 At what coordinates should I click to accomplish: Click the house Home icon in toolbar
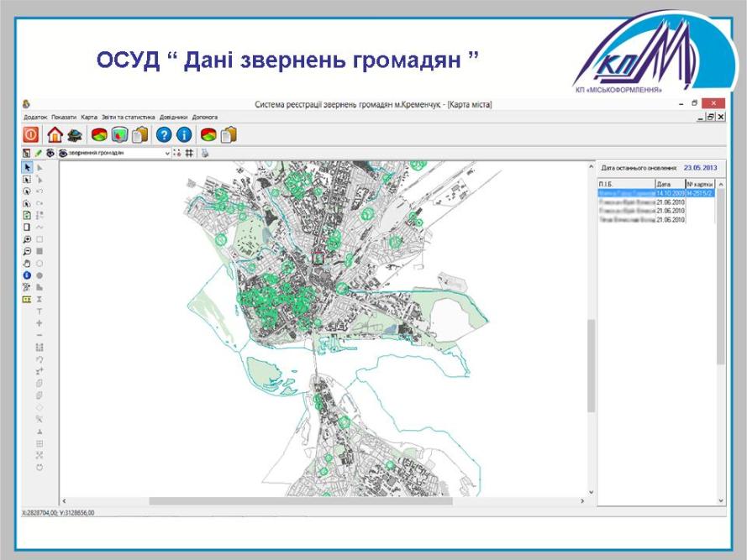(55, 134)
